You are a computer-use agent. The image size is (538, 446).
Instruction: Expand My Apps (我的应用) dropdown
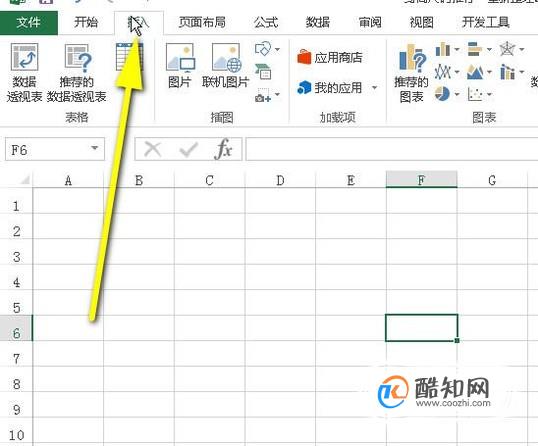(375, 88)
